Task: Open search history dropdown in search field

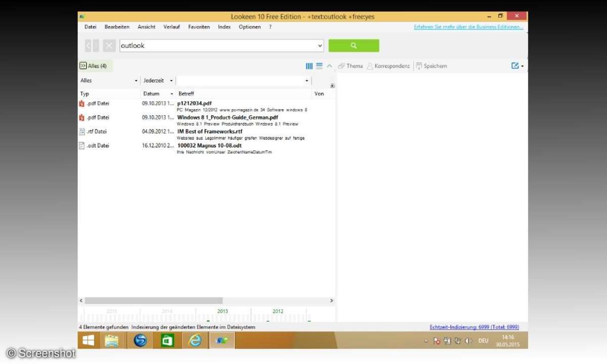Action: (320, 45)
